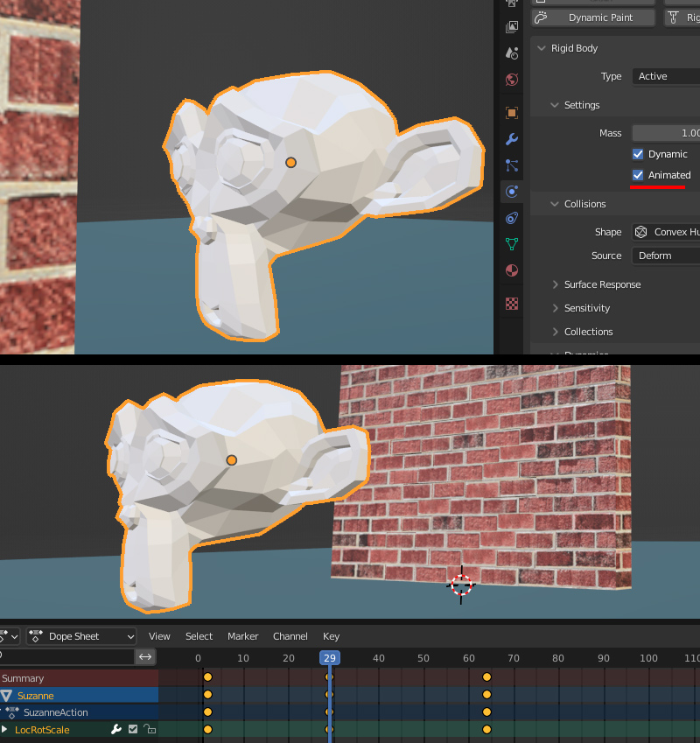Open the Particles properties tab
Viewport: 700px width, 743px height.
click(x=512, y=165)
